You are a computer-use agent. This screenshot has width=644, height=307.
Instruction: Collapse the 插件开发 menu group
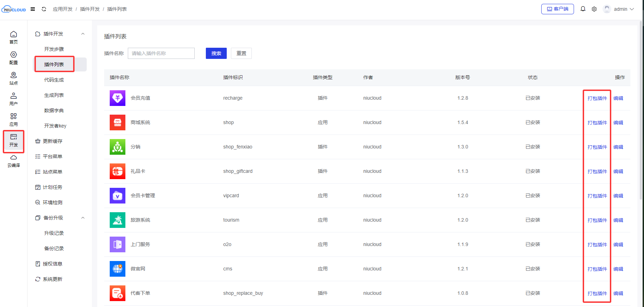pyautogui.click(x=83, y=34)
